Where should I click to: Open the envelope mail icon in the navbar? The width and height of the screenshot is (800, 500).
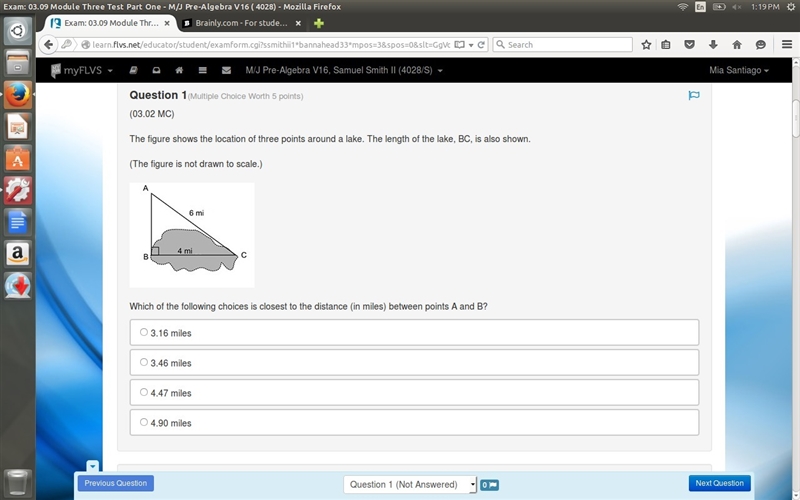(x=227, y=70)
